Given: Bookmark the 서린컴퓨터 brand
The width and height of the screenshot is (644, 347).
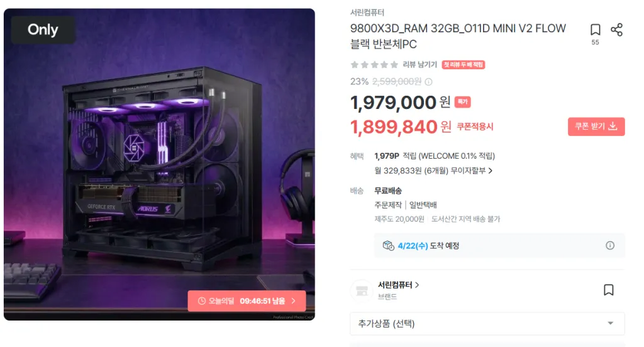Looking at the screenshot, I should pyautogui.click(x=608, y=290).
